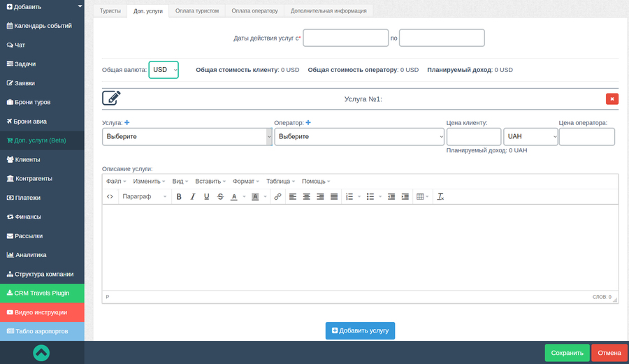Viewport: 629px width, 364px height.
Task: Click the Цена клиенту input field
Action: 473,137
